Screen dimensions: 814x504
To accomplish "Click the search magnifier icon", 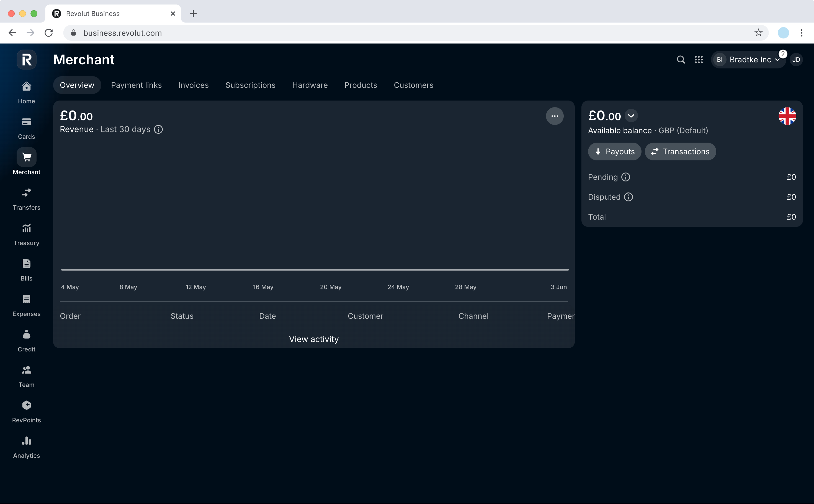I will pos(681,60).
